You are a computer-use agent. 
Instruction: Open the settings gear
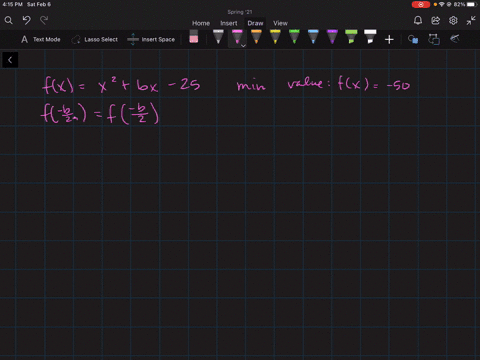pyautogui.click(x=453, y=21)
